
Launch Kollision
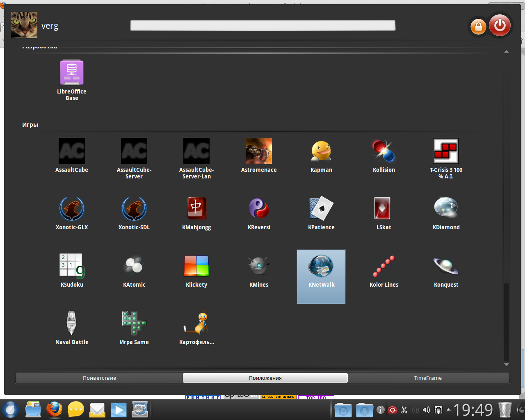point(383,155)
